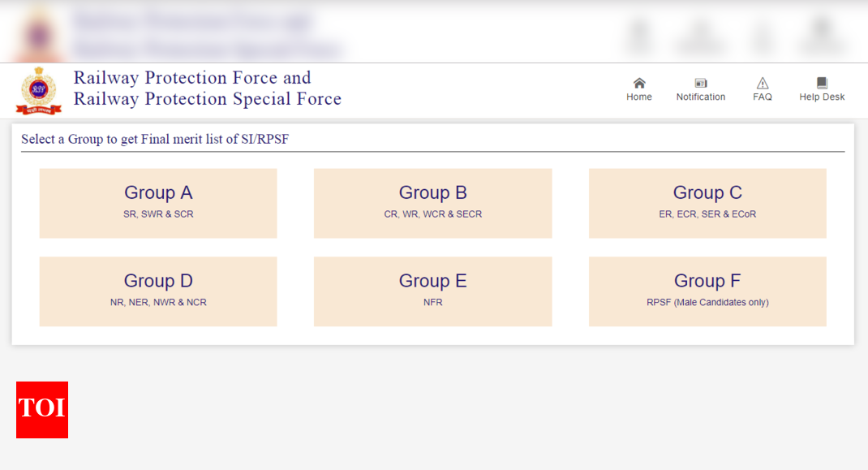Image resolution: width=868 pixels, height=470 pixels.
Task: Select Group C for ER, ECR, SER & ECoR
Action: [707, 203]
